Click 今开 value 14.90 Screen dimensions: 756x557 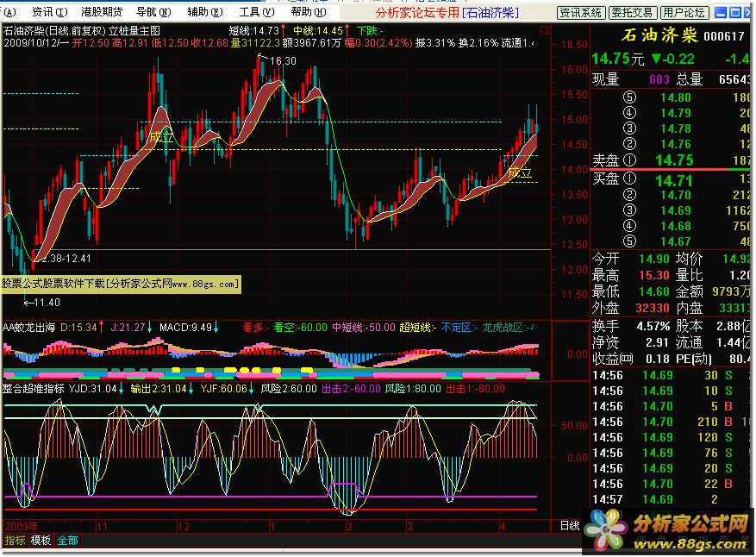coord(654,260)
